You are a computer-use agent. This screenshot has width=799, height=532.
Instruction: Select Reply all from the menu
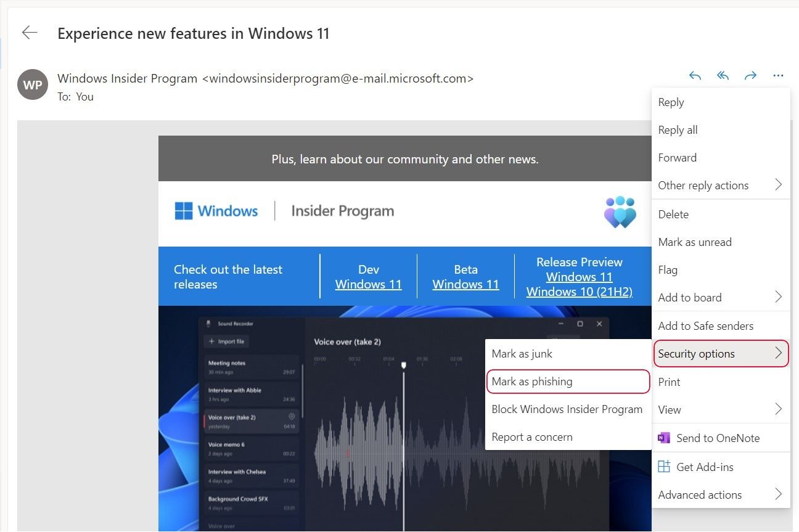721,130
